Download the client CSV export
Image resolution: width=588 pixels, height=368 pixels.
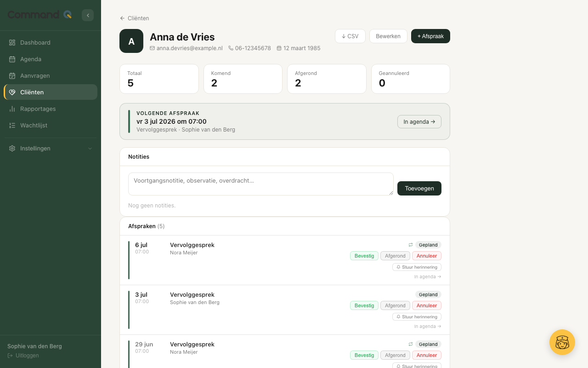(x=350, y=36)
